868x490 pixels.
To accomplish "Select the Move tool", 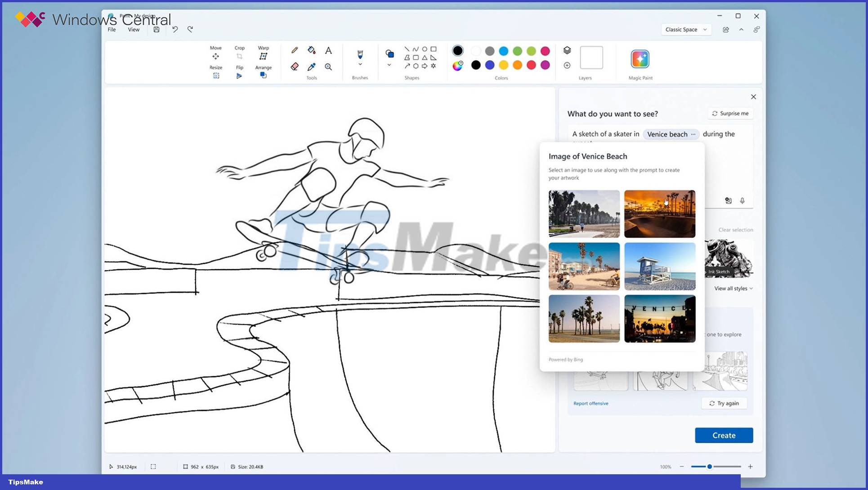I will tap(215, 53).
